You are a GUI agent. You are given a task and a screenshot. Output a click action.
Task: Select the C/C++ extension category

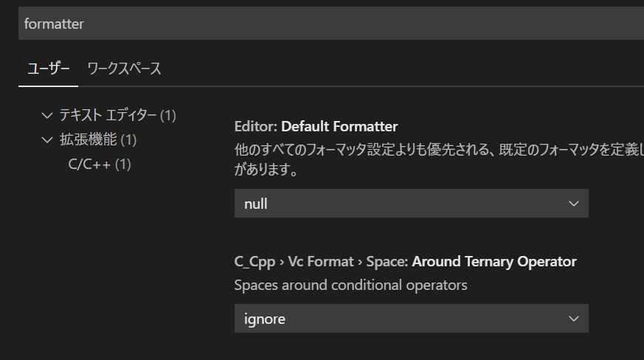(x=89, y=164)
